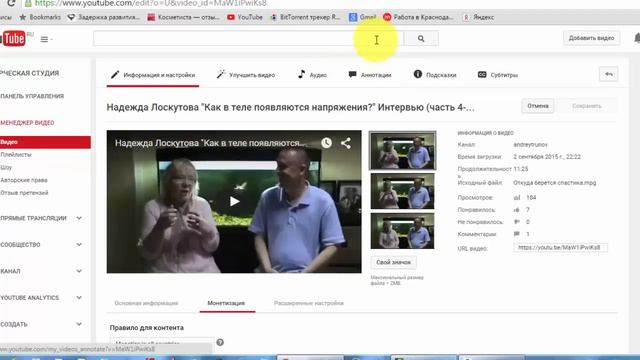
Task: Select the third video thumbnail
Action: click(402, 231)
